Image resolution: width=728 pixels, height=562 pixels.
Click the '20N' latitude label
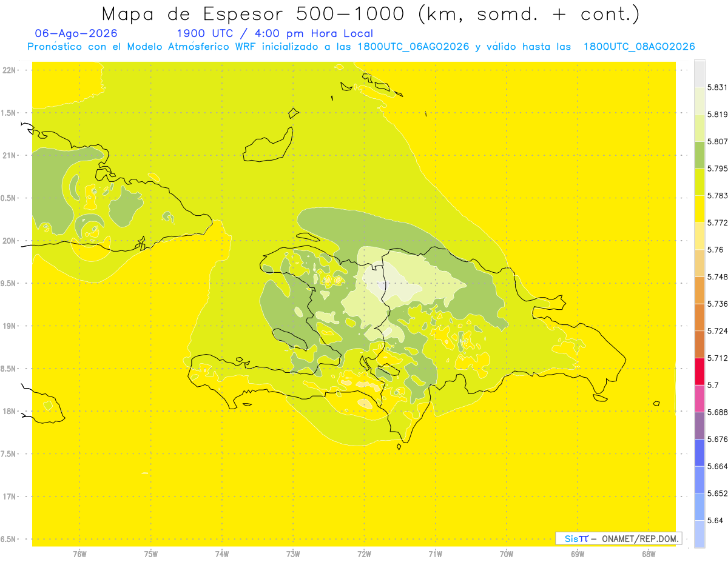[10, 241]
